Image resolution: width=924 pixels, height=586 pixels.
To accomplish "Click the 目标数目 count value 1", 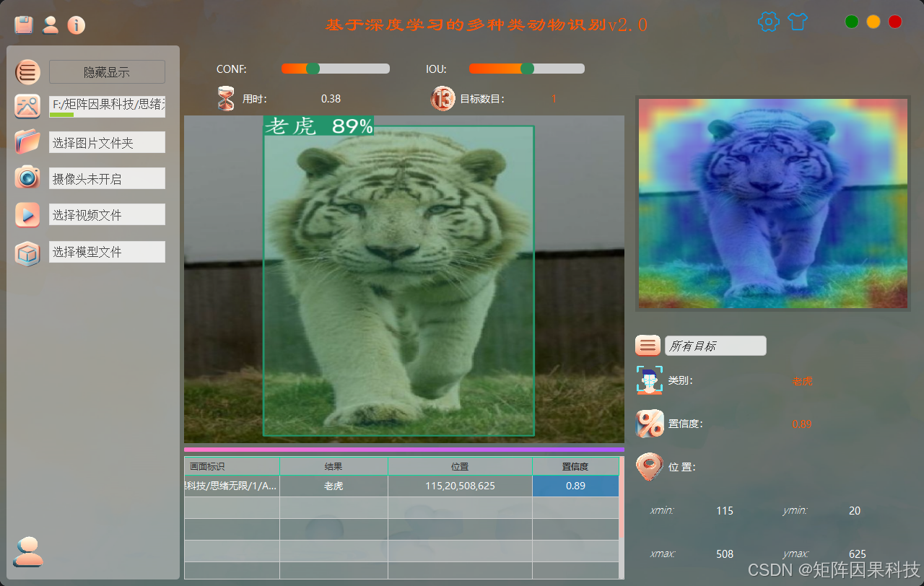I will tap(554, 99).
